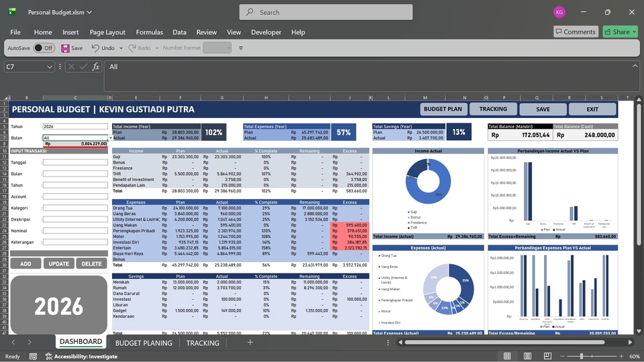Expand Undo history dropdown arrow
The image size is (644, 362).
click(121, 48)
